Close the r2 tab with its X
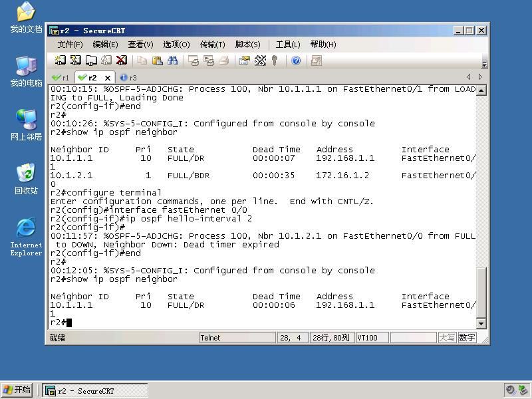Image resolution: width=532 pixels, height=399 pixels. pyautogui.click(x=108, y=78)
